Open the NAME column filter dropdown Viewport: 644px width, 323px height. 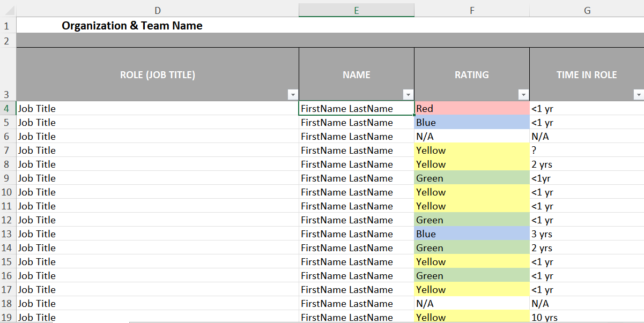408,94
